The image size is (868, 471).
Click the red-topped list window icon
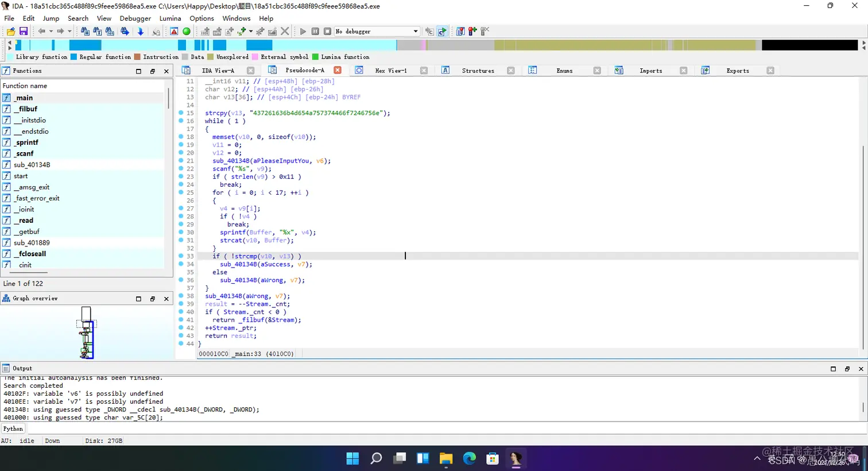click(460, 32)
